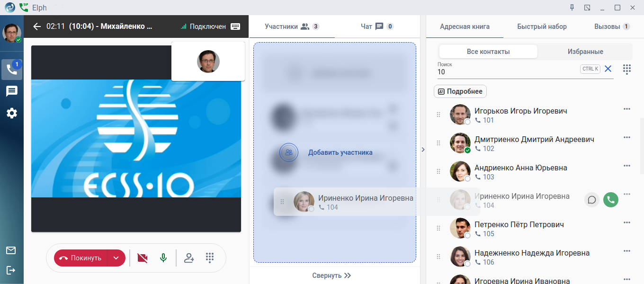Click the compact mode icon in title bar

point(587,8)
